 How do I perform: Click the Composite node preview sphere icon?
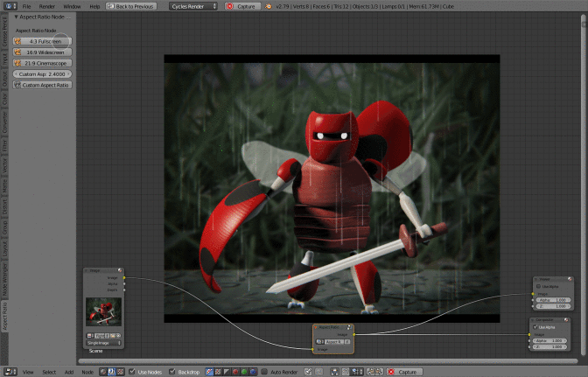[566, 319]
